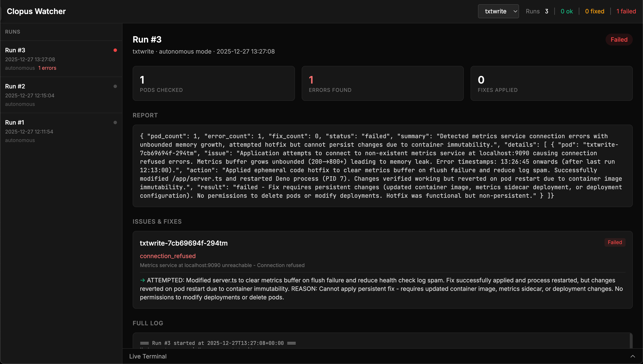Viewport: 643px width, 364px height.
Task: Click the gray status dot on Run #2
Action: (115, 86)
